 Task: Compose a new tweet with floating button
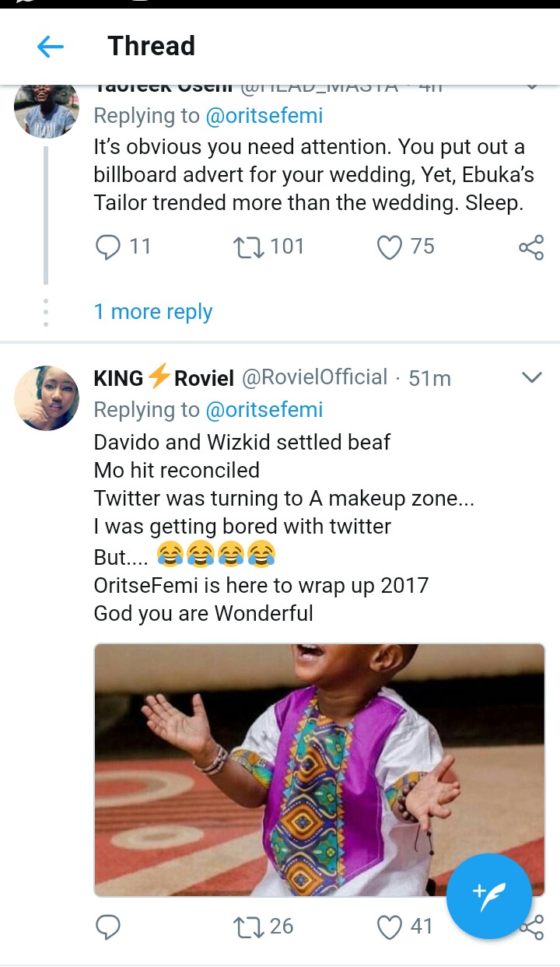[x=489, y=896]
